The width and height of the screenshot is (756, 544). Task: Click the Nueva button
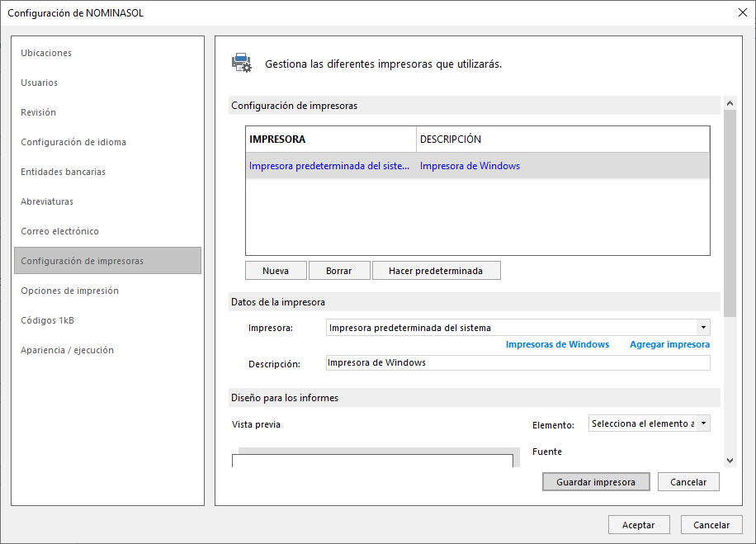276,271
